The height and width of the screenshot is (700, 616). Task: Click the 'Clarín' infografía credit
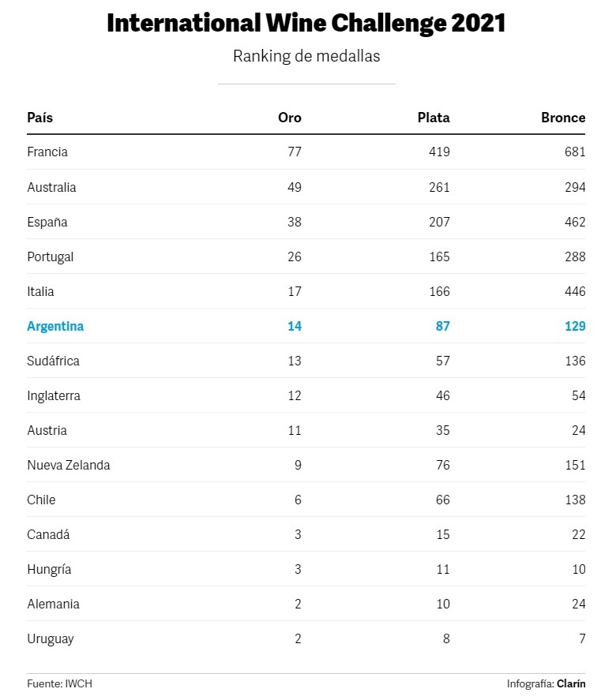pos(571,683)
